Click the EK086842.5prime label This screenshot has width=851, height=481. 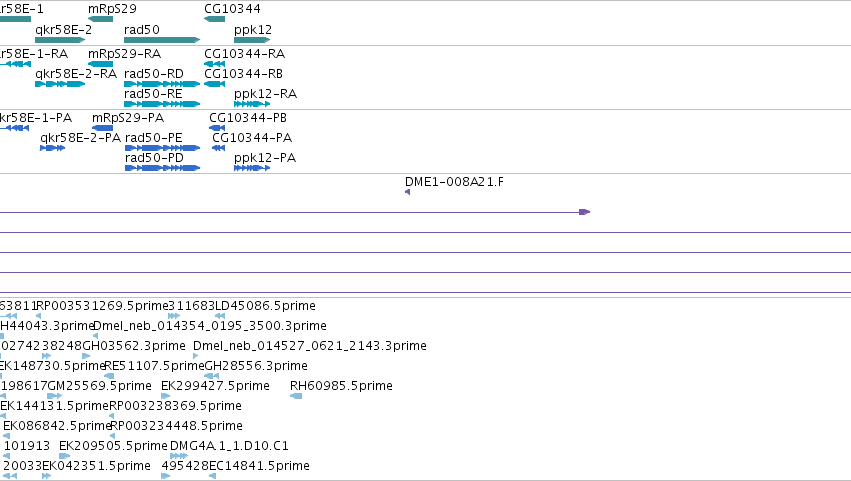click(57, 426)
